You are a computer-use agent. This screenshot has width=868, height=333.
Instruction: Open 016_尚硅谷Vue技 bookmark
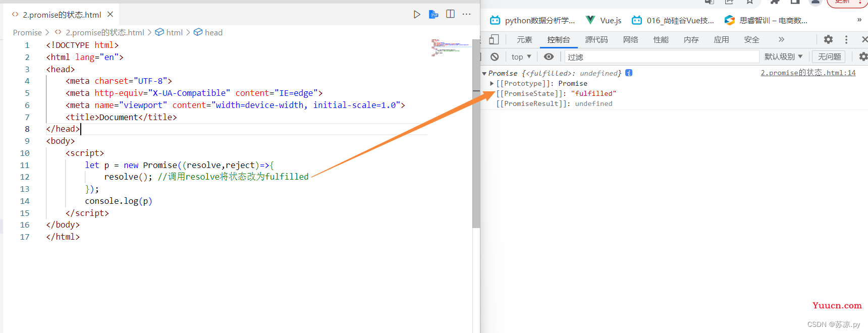click(x=673, y=20)
